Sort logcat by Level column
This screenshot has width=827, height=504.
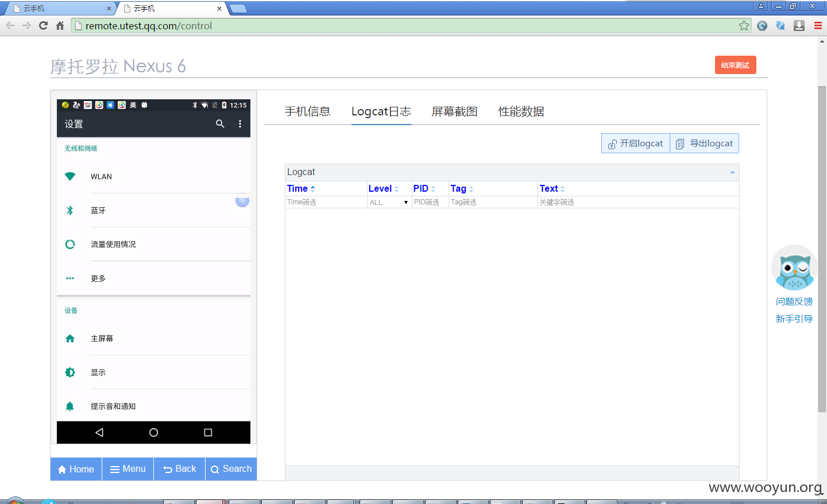click(384, 188)
